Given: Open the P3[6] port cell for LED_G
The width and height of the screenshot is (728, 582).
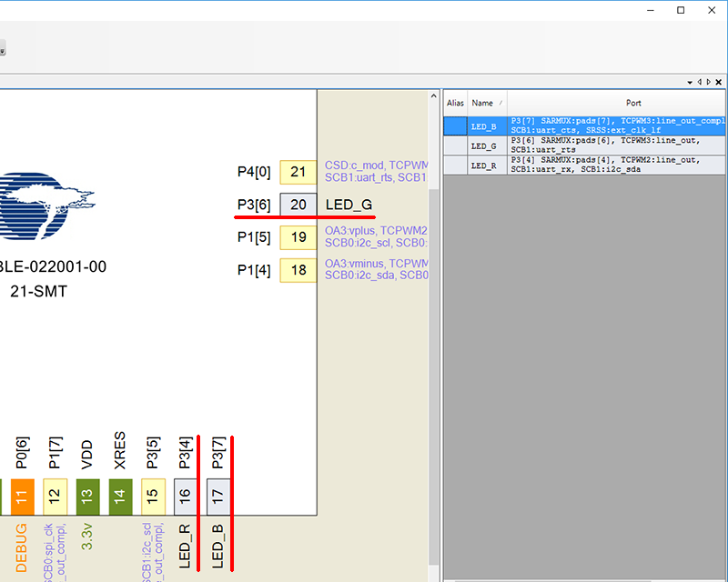Looking at the screenshot, I should [x=616, y=145].
